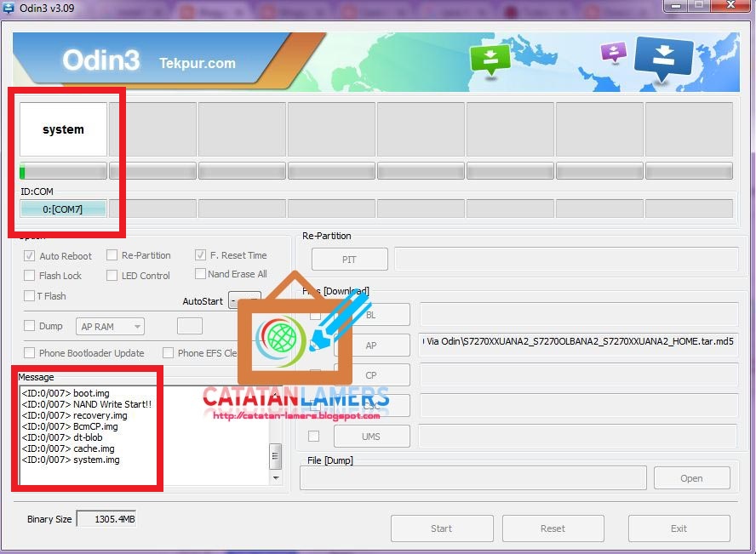Viewport: 756px width, 554px height.
Task: Click the BL file path field
Action: (579, 315)
